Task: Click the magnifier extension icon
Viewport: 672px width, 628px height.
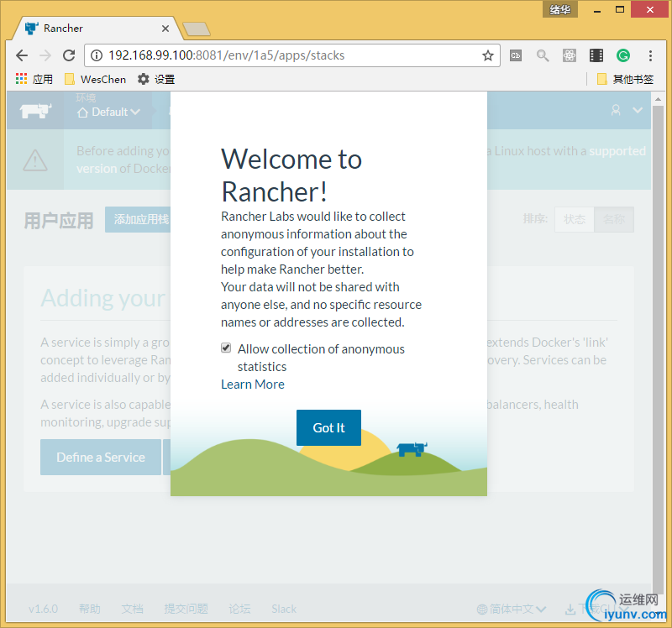Action: (543, 55)
